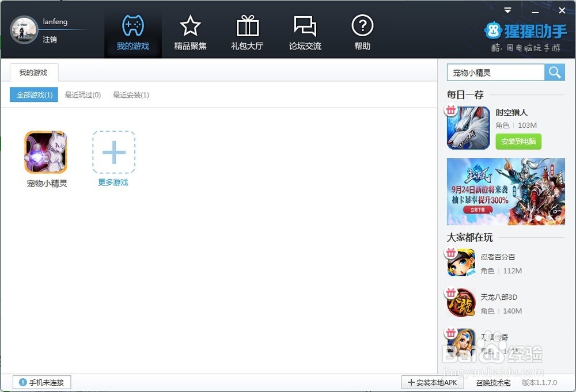Click the plus icon of 安装本地APK

pyautogui.click(x=411, y=382)
